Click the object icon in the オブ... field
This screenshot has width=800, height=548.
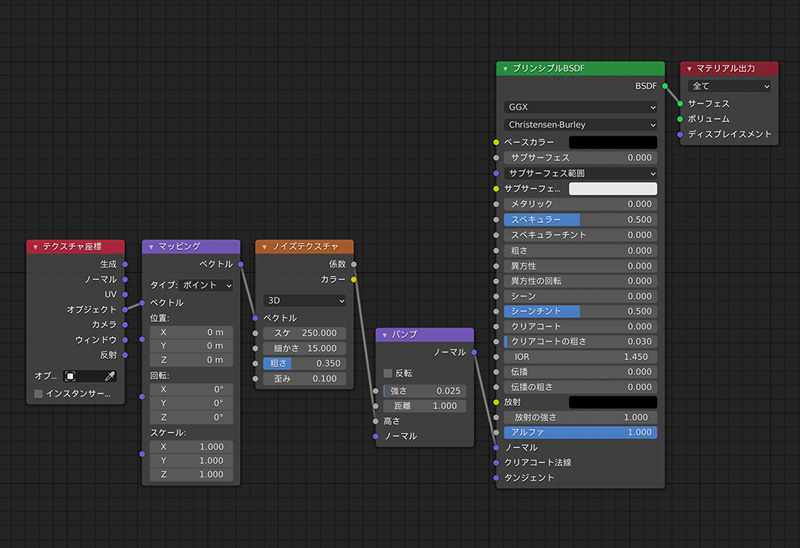71,376
